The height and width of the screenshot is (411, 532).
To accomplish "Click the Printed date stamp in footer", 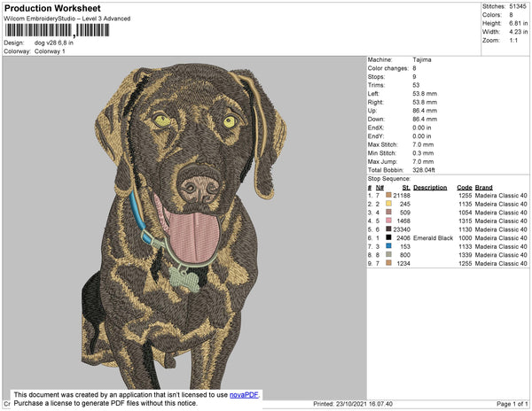I will (352, 404).
